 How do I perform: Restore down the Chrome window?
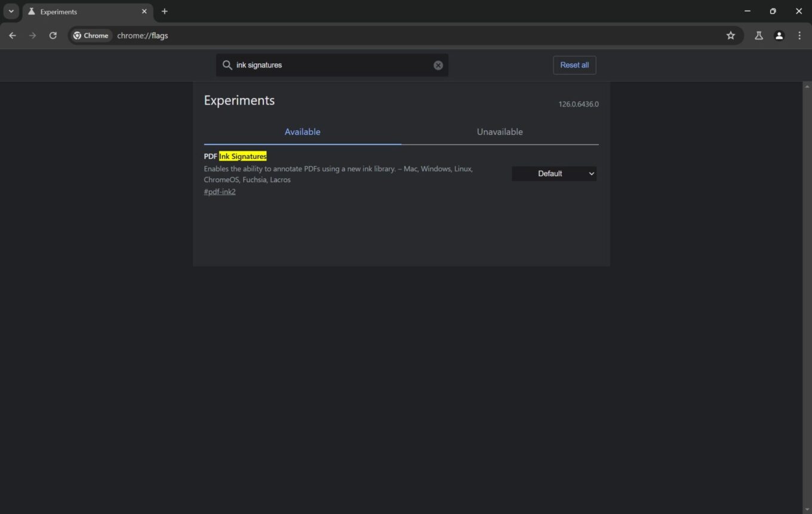coord(773,11)
